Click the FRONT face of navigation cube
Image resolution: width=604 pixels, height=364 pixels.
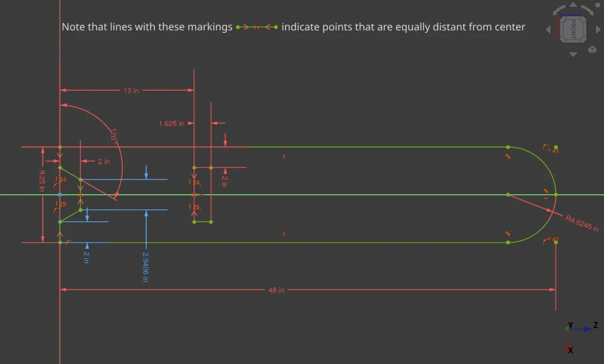click(573, 29)
